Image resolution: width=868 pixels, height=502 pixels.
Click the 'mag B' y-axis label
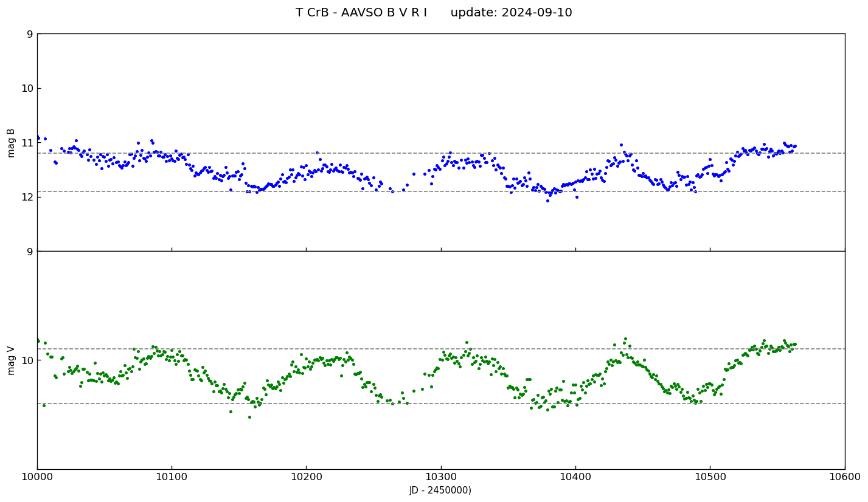(x=11, y=143)
